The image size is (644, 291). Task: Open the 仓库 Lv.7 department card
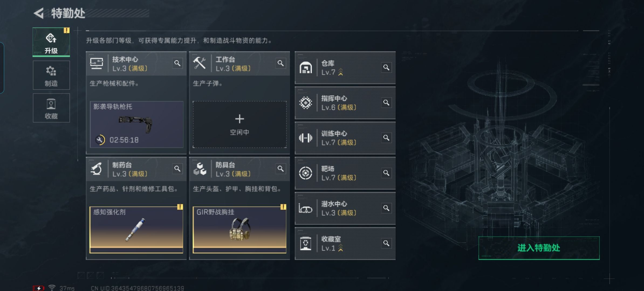345,68
